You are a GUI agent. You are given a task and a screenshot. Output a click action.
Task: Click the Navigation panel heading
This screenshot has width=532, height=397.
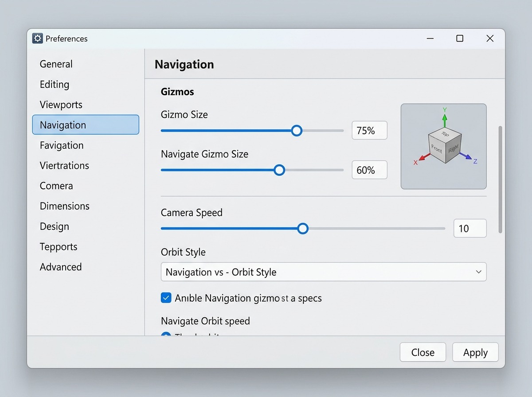(184, 64)
